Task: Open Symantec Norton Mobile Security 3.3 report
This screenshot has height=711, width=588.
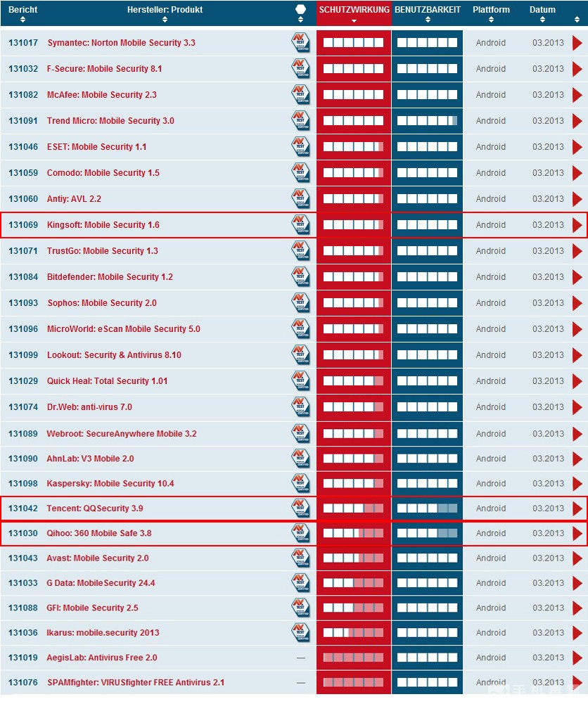Action: click(x=122, y=43)
